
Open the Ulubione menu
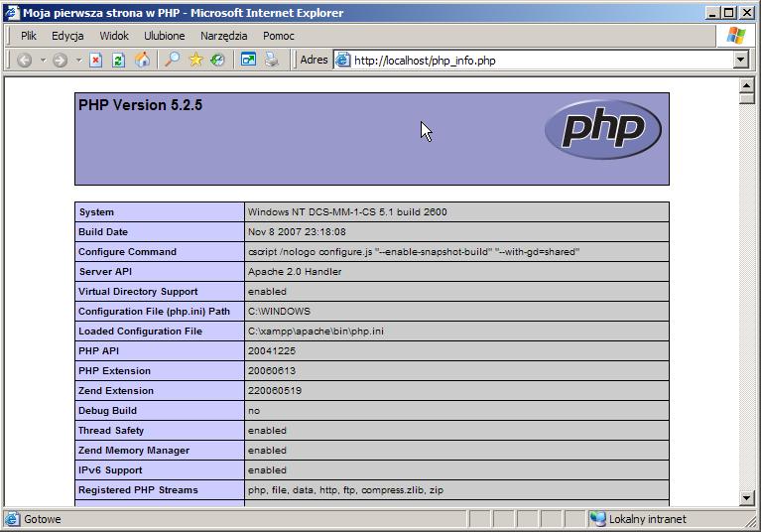coord(164,36)
